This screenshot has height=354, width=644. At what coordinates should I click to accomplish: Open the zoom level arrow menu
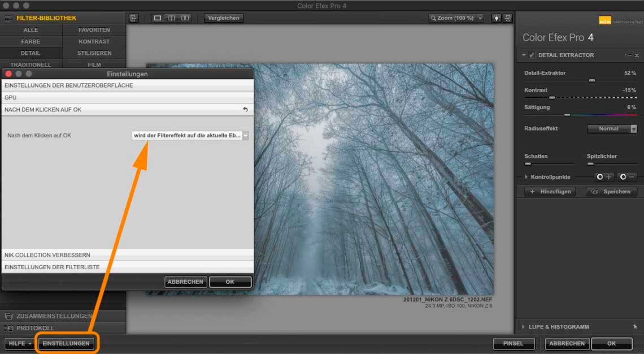[x=480, y=18]
